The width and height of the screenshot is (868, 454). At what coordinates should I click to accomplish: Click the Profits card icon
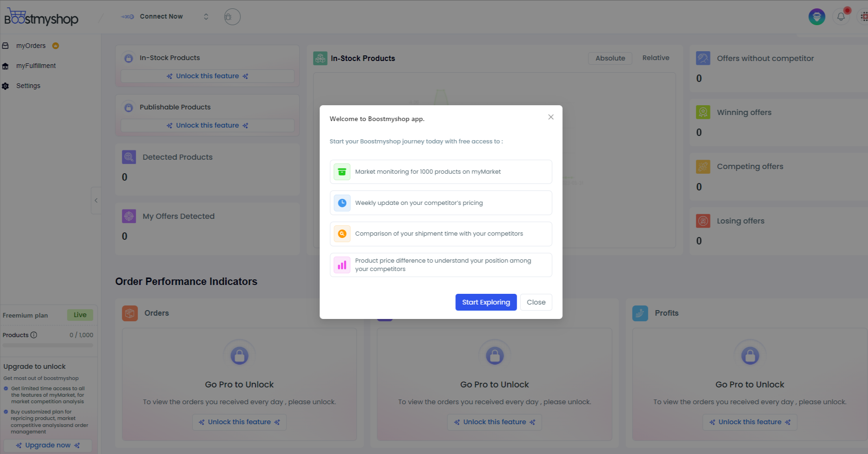click(640, 313)
